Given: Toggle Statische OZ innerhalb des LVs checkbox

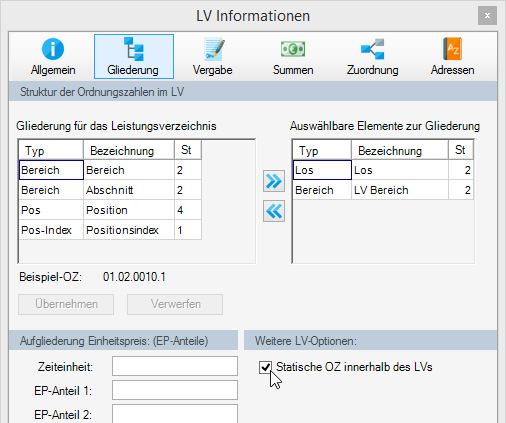Looking at the screenshot, I should point(265,367).
